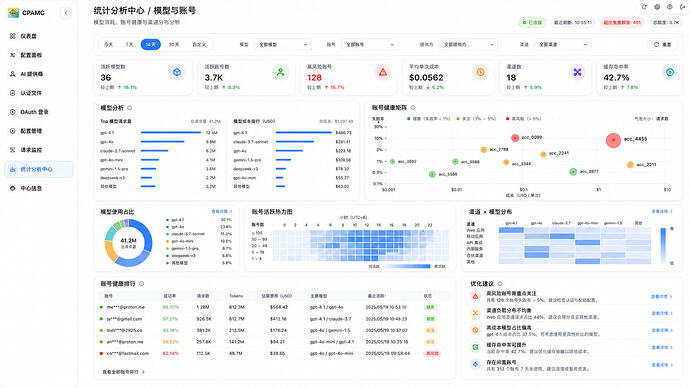Open 查看详情 in the 渠道 × 模型分布 card
The height and width of the screenshot is (388, 690).
coord(662,212)
